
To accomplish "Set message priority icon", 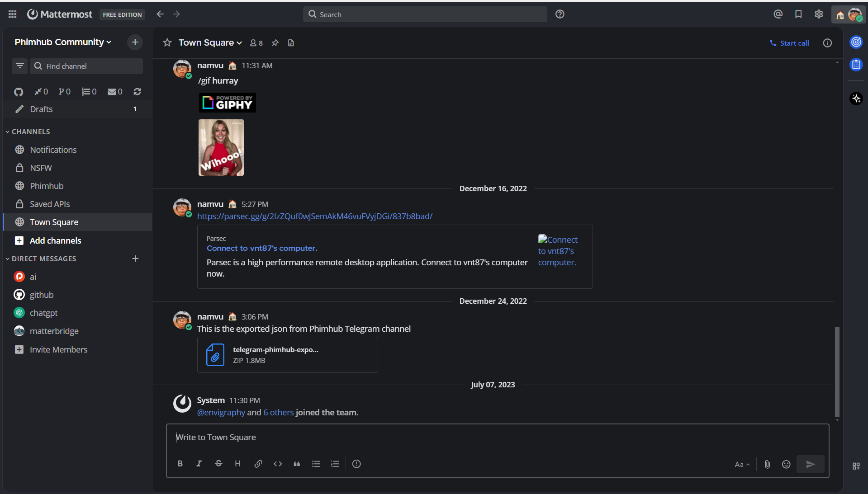I will click(356, 464).
